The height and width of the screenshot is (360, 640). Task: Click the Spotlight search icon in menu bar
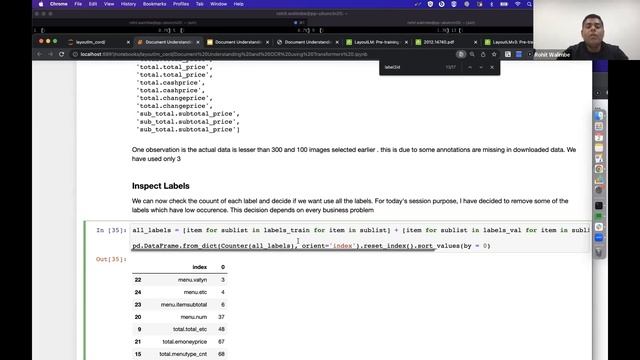(529, 4)
